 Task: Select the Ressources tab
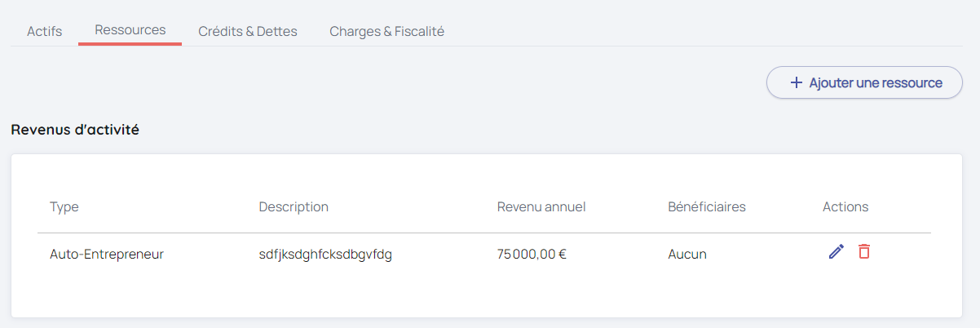click(x=130, y=30)
